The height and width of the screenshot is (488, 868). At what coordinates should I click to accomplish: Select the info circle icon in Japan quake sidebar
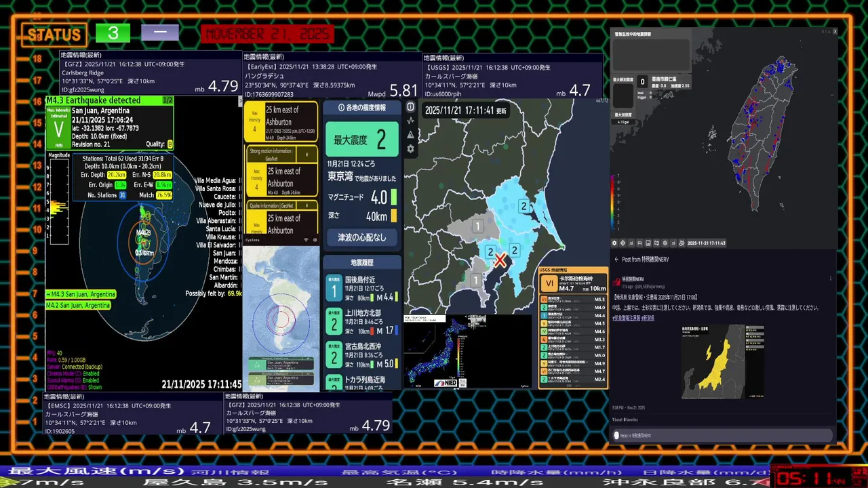pyautogui.click(x=410, y=107)
